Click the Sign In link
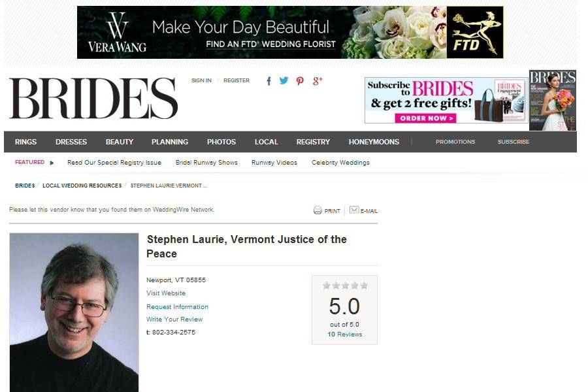588x392 pixels. click(201, 80)
